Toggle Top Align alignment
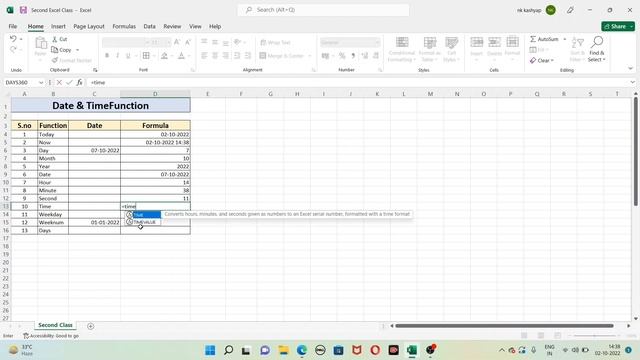The image size is (640, 360). [204, 42]
